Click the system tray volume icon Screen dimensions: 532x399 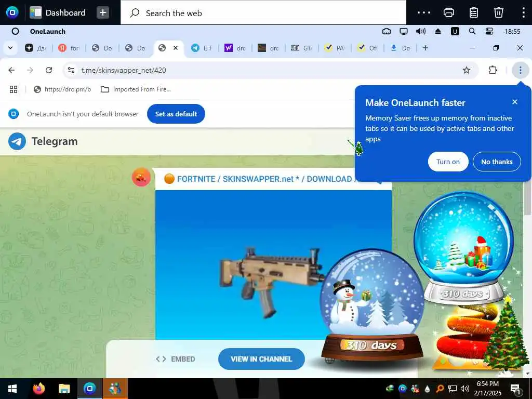465,389
